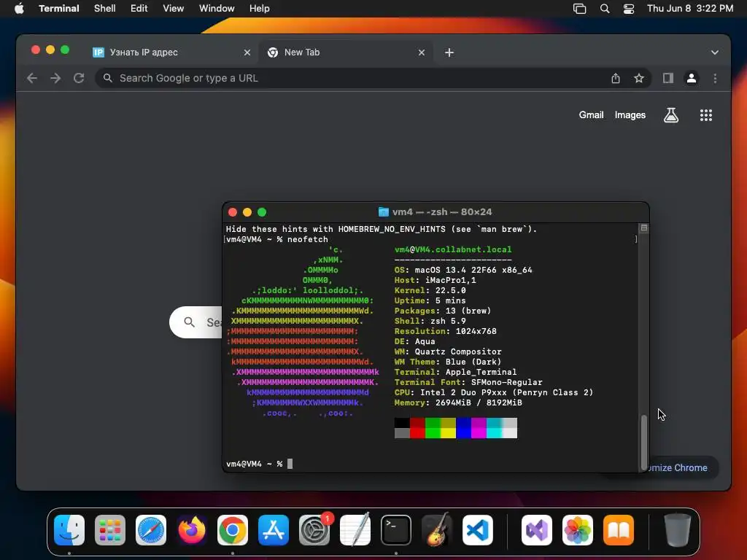This screenshot has height=560, width=747.
Task: Open the Apple menu
Action: coord(19,9)
